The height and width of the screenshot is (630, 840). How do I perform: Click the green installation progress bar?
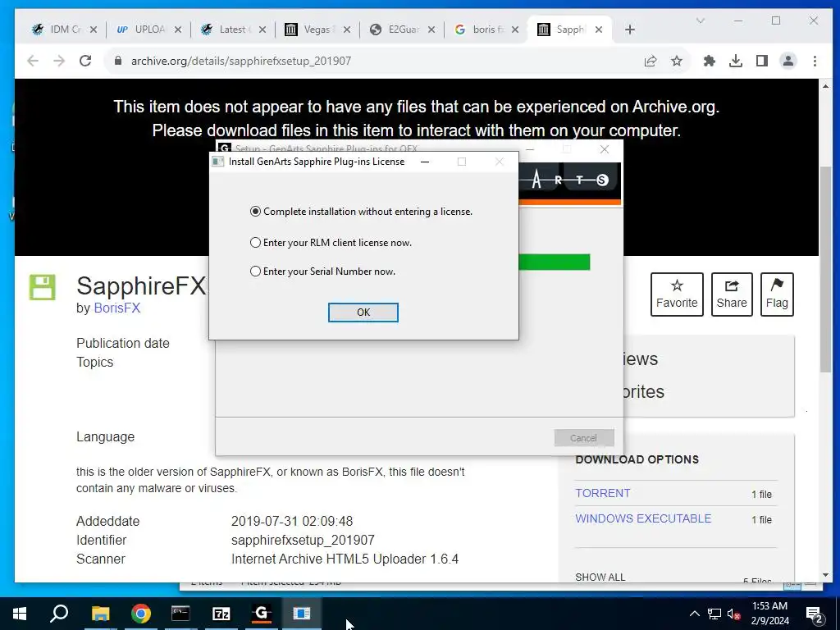click(554, 262)
